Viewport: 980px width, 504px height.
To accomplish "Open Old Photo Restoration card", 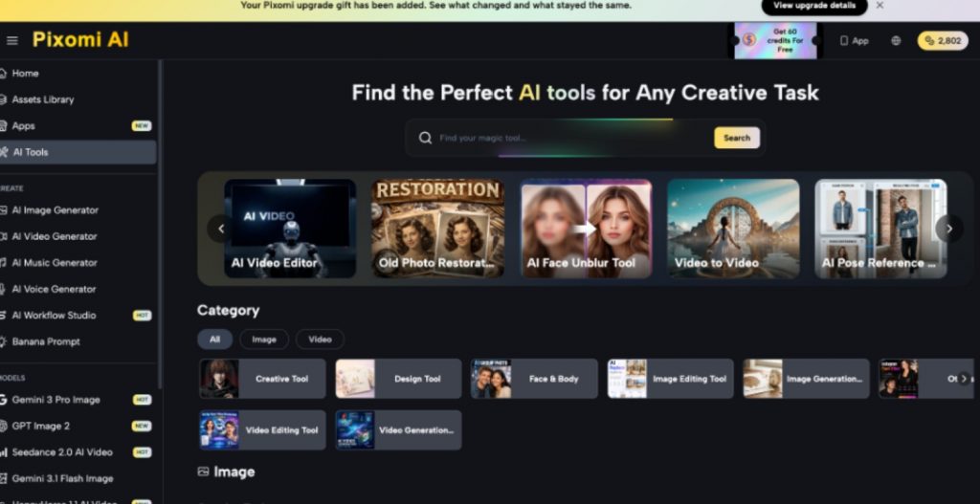I will (437, 229).
